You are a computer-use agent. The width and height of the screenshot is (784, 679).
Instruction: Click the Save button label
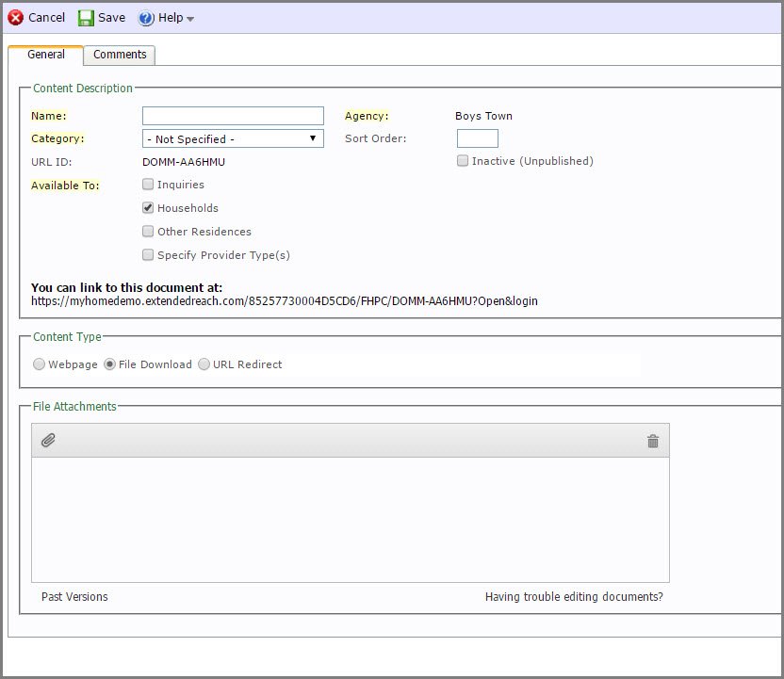[x=111, y=18]
